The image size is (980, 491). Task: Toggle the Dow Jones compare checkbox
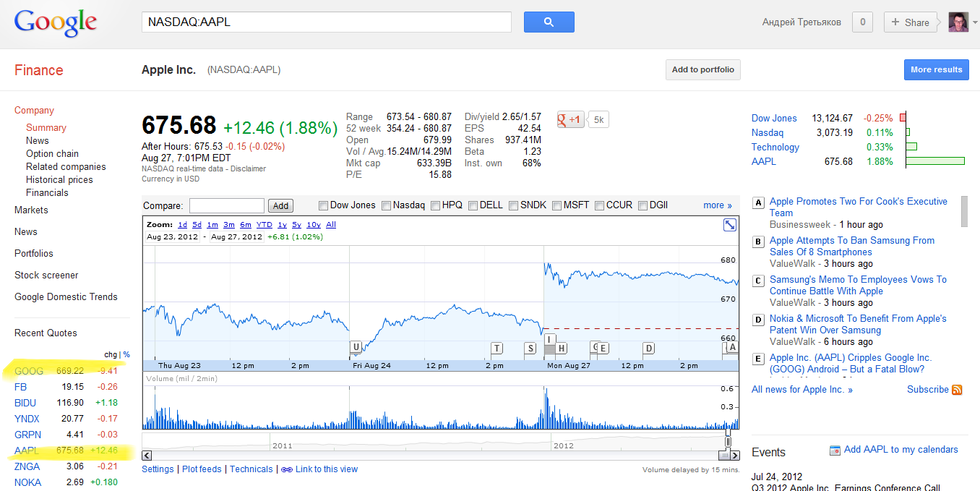323,205
